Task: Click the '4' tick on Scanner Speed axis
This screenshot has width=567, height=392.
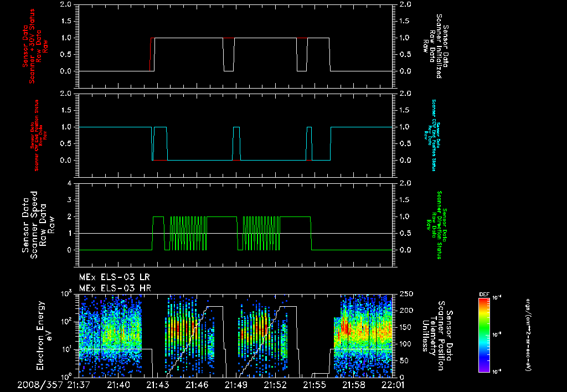Action: 69,183
